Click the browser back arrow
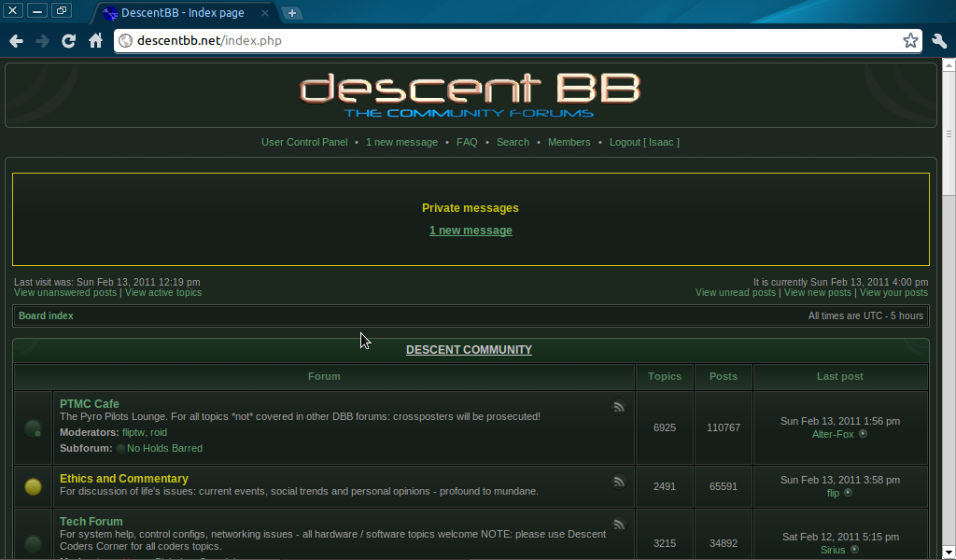This screenshot has width=956, height=560. pos(17,41)
